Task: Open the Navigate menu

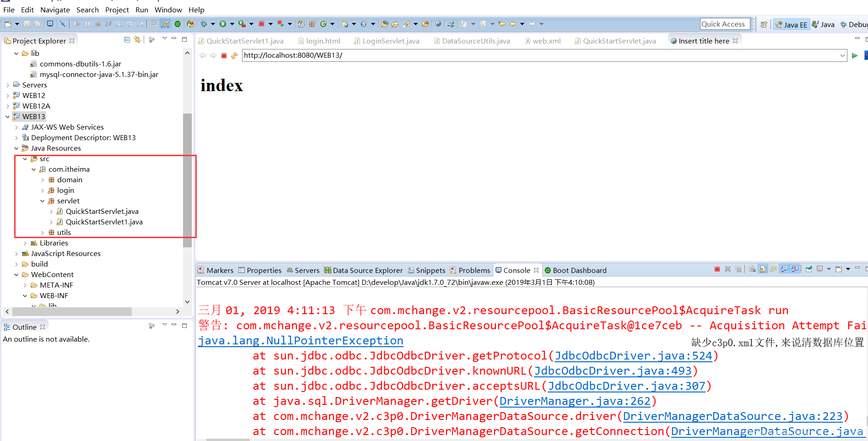Action: coord(55,10)
